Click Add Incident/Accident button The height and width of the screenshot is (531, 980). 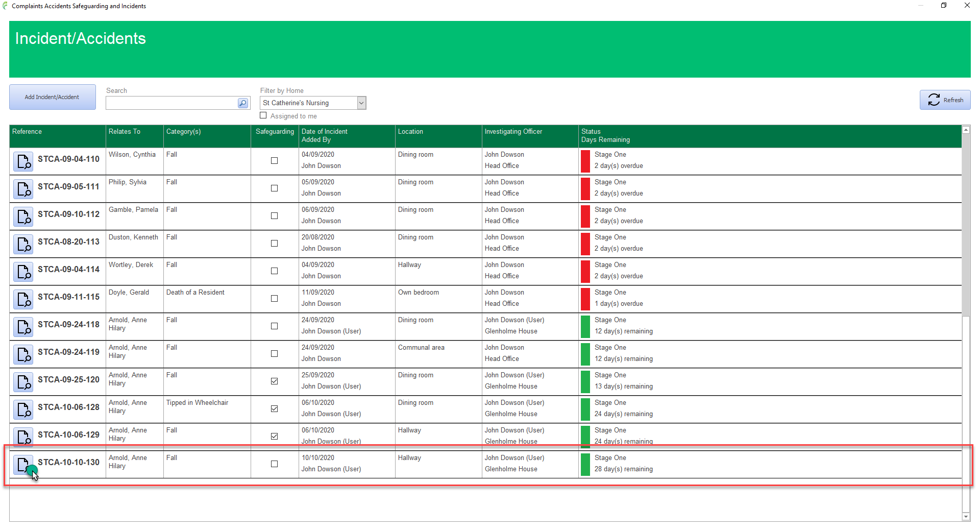tap(52, 97)
